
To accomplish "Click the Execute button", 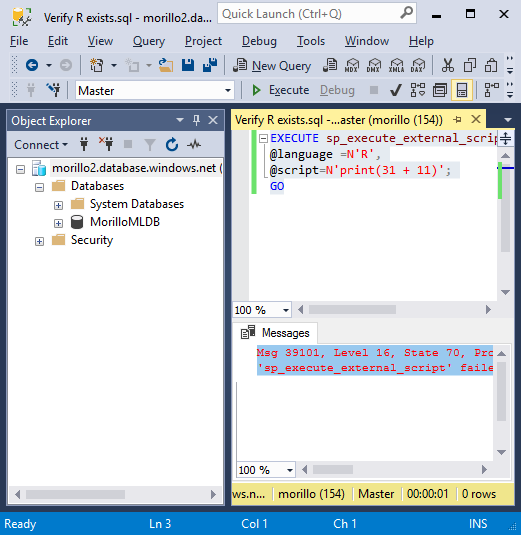I will [280, 90].
